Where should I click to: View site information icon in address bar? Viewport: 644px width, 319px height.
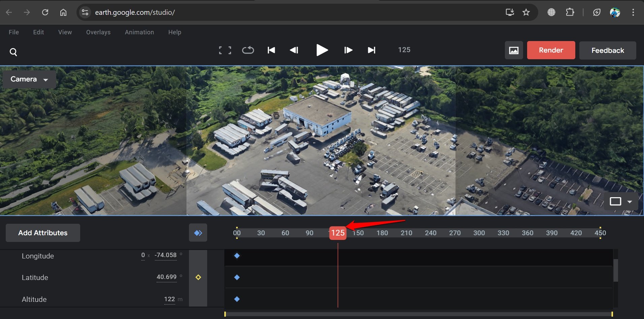[x=85, y=12]
